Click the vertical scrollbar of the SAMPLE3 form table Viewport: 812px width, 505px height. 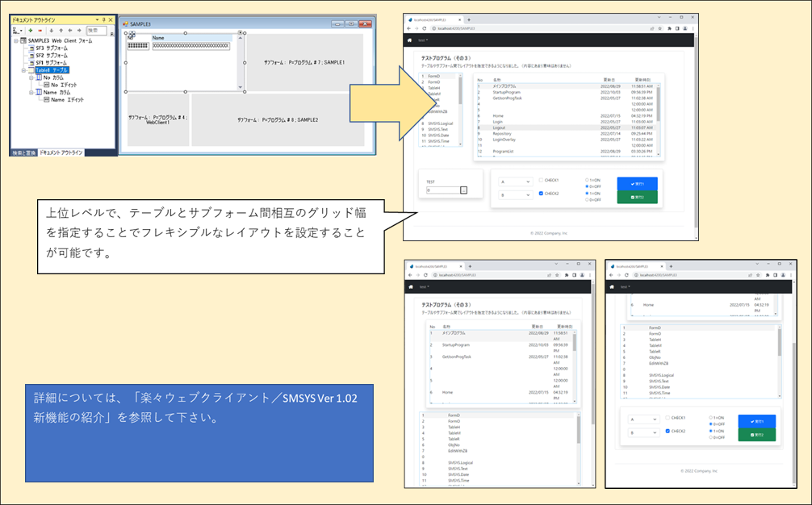click(x=239, y=65)
